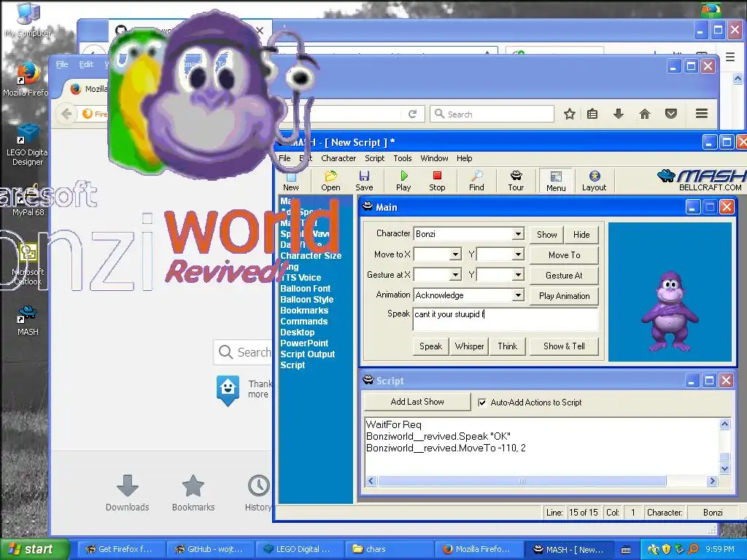747x560 pixels.
Task: Select Balloon Font in the MASH sidebar
Action: 305,289
